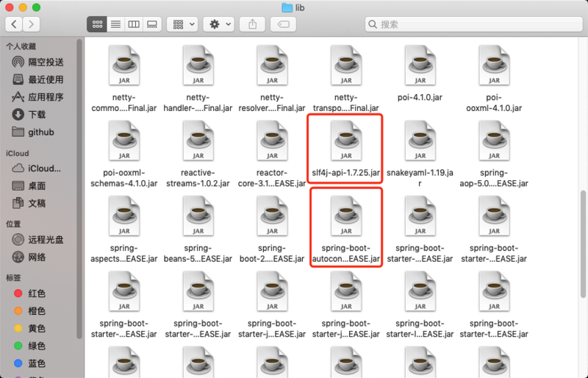Open 桌面 in sidebar

pos(29,186)
